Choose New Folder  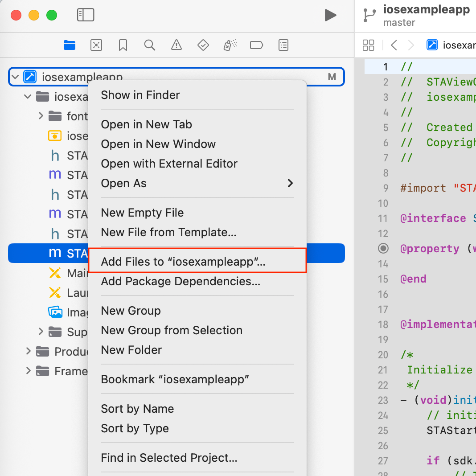click(197, 350)
